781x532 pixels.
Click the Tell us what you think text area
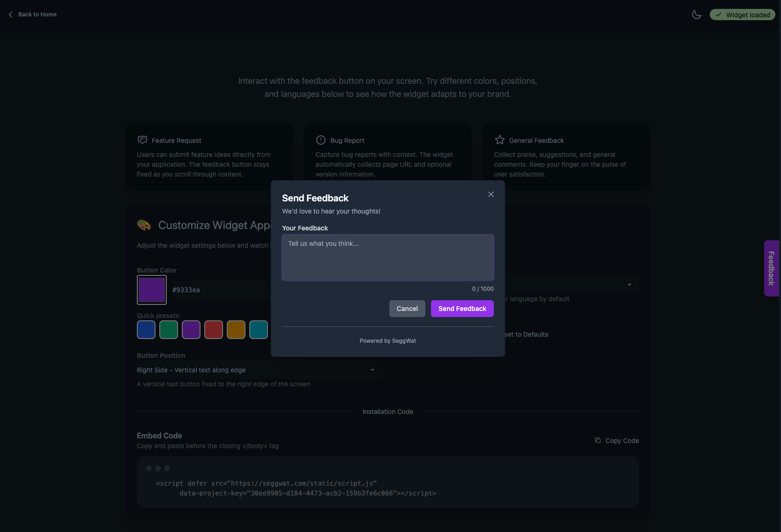point(387,258)
